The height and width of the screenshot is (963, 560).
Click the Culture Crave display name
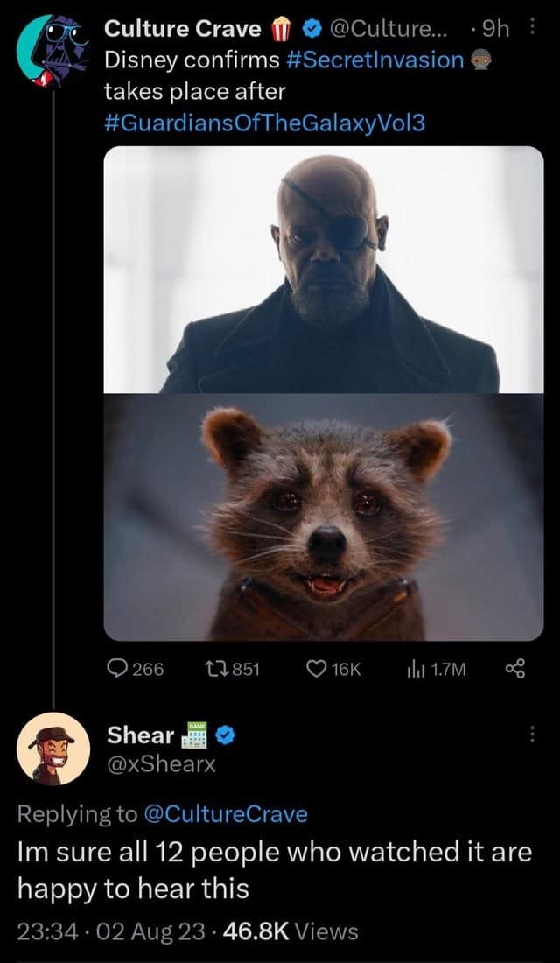click(x=183, y=29)
